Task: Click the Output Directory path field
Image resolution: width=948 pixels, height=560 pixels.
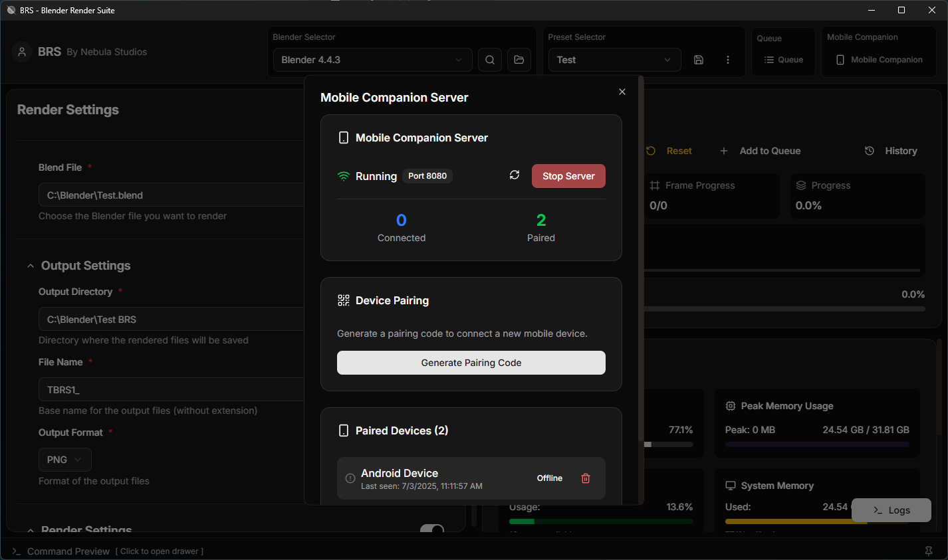Action: (172, 320)
